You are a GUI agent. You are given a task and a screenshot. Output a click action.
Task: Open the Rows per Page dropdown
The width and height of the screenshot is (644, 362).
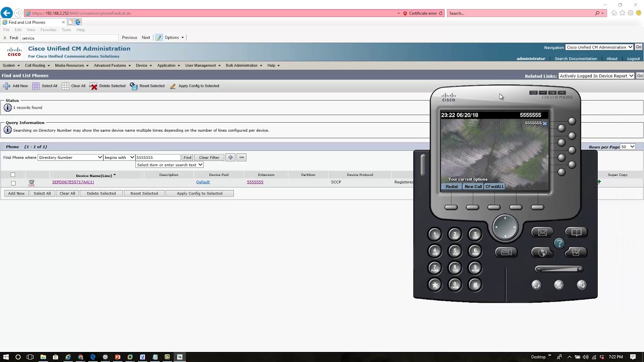tap(627, 147)
